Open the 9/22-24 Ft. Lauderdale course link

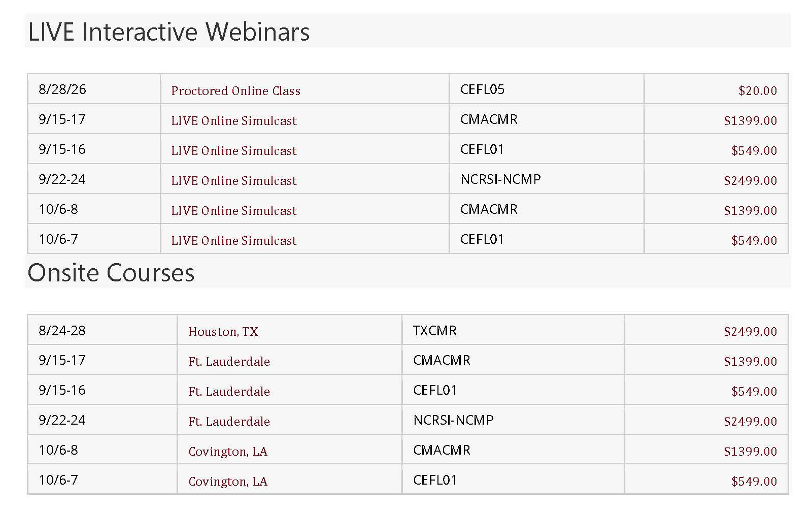tap(229, 422)
